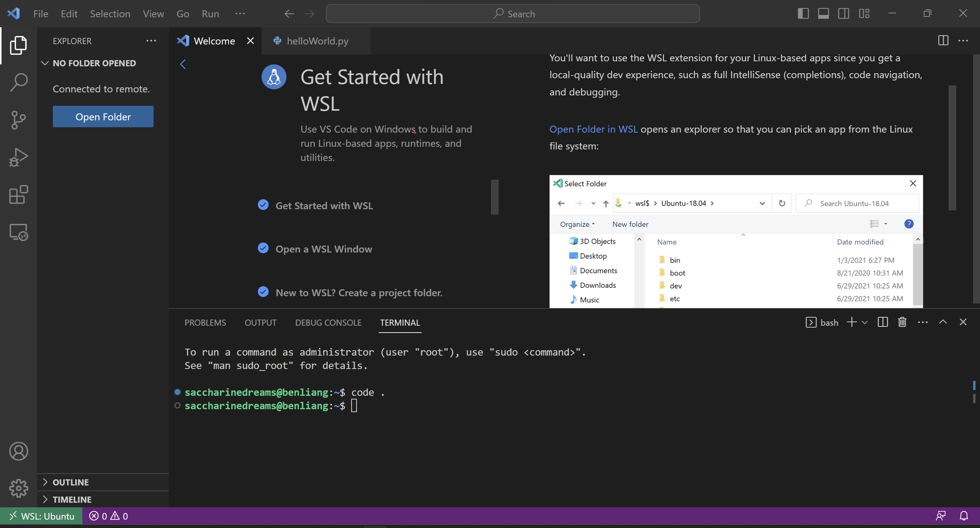
Task: Kill terminal with the trash icon
Action: tap(902, 322)
